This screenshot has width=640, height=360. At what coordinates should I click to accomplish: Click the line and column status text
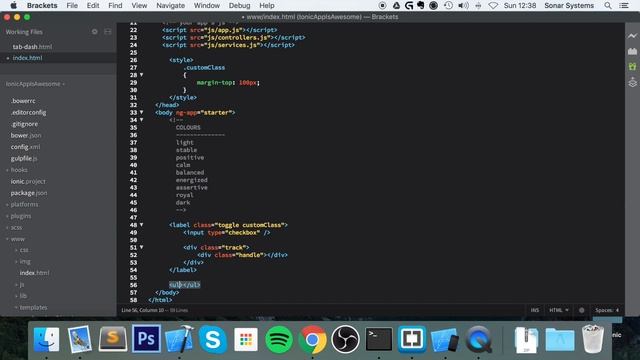click(x=142, y=310)
